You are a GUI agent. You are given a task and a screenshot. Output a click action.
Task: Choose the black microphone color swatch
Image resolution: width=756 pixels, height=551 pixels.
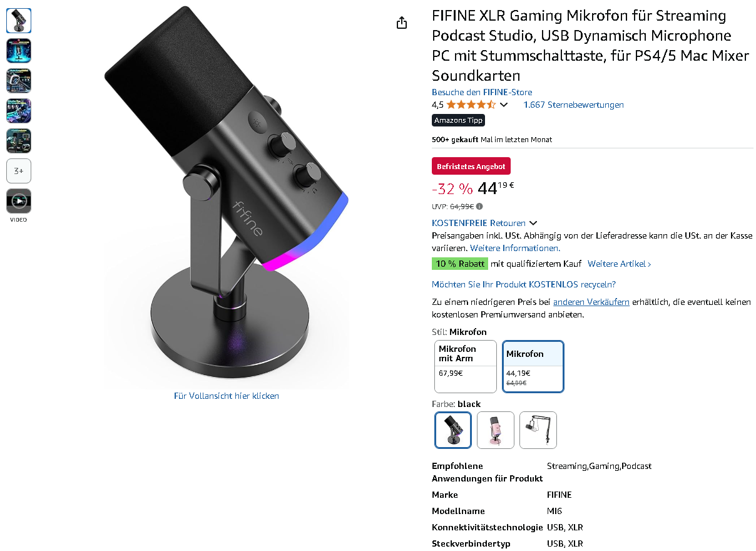(453, 430)
